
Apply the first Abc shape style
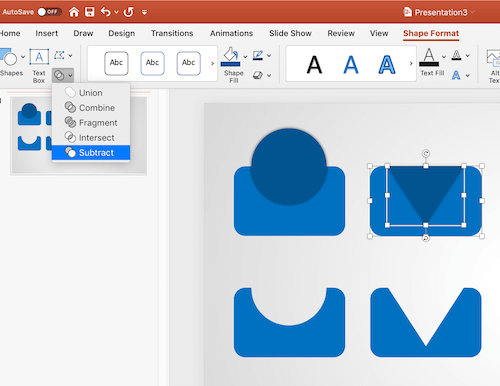coord(116,63)
